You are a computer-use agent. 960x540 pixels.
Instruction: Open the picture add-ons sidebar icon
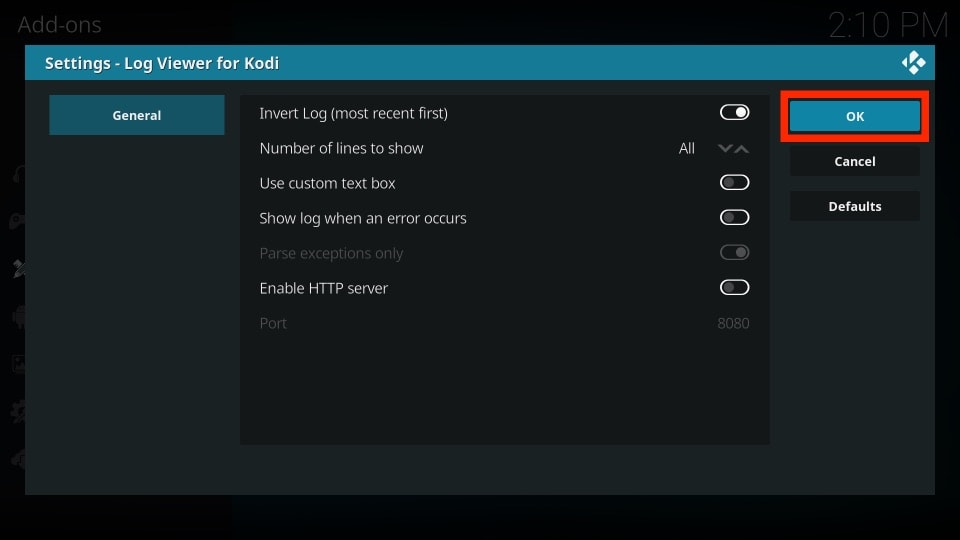click(19, 364)
